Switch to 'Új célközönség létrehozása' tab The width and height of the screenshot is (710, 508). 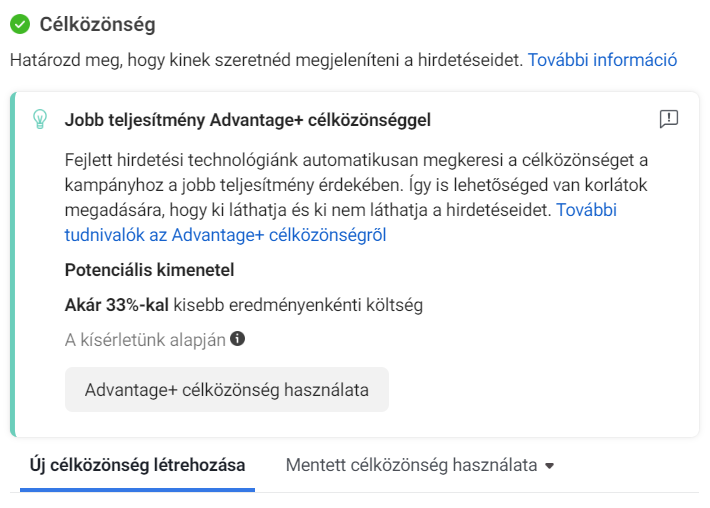tap(137, 465)
